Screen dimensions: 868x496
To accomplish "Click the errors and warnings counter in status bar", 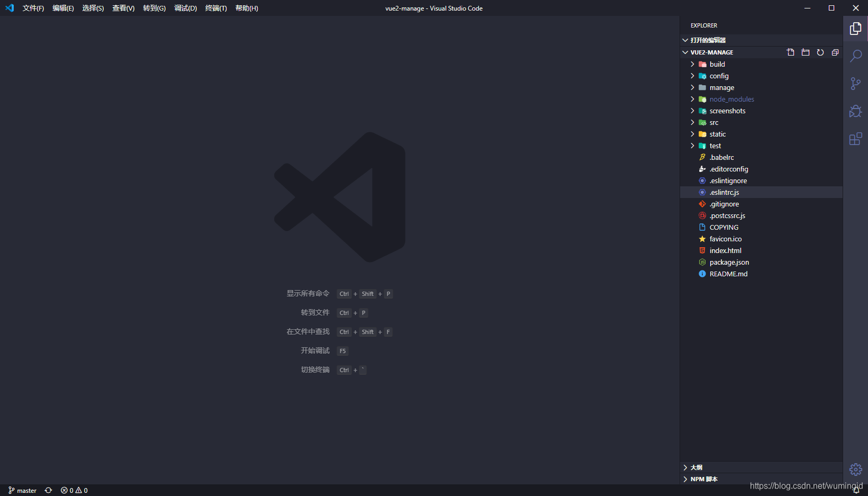I will tap(74, 490).
